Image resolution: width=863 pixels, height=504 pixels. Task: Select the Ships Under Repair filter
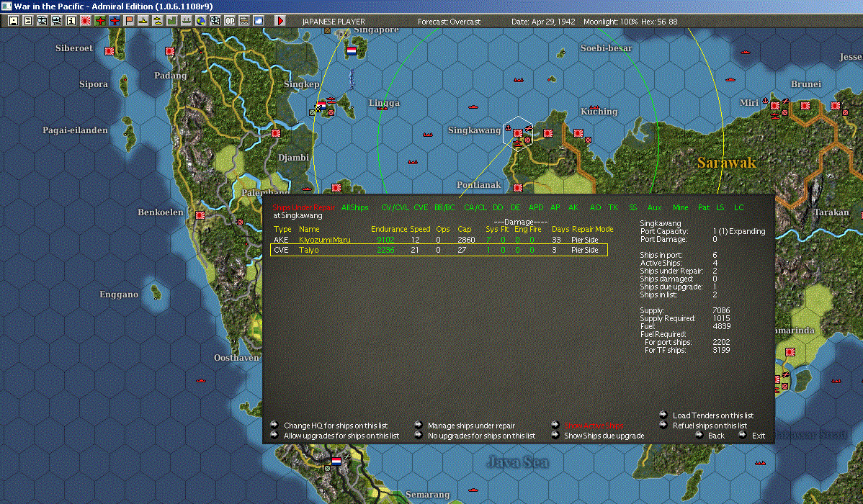coord(303,207)
